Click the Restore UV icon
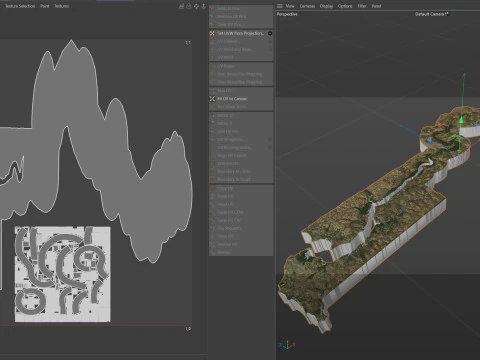 [212, 244]
